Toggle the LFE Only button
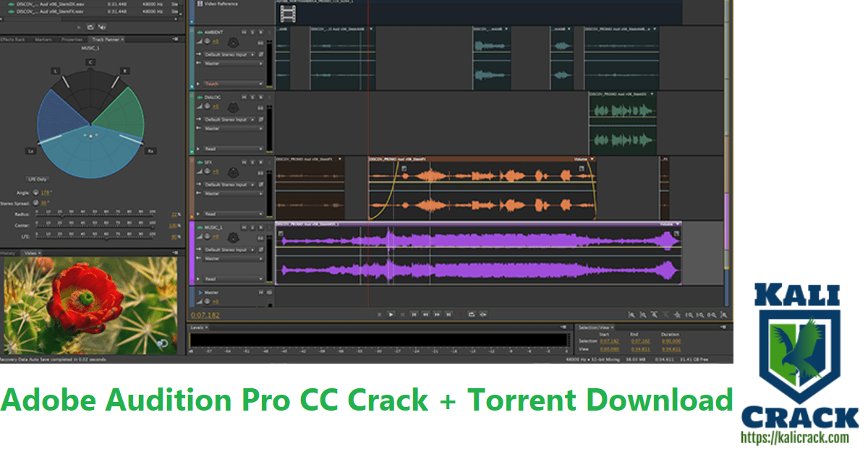 click(x=38, y=179)
